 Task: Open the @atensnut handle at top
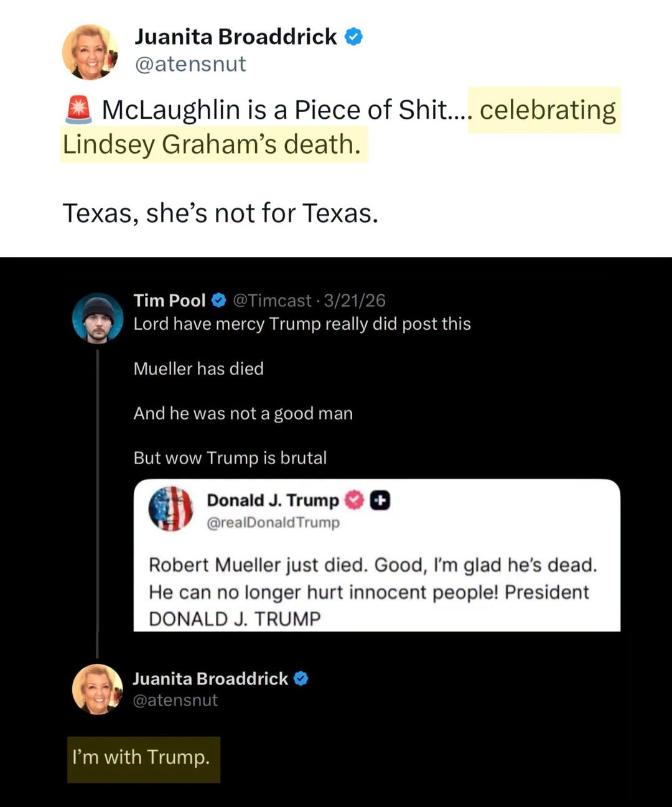tap(190, 64)
